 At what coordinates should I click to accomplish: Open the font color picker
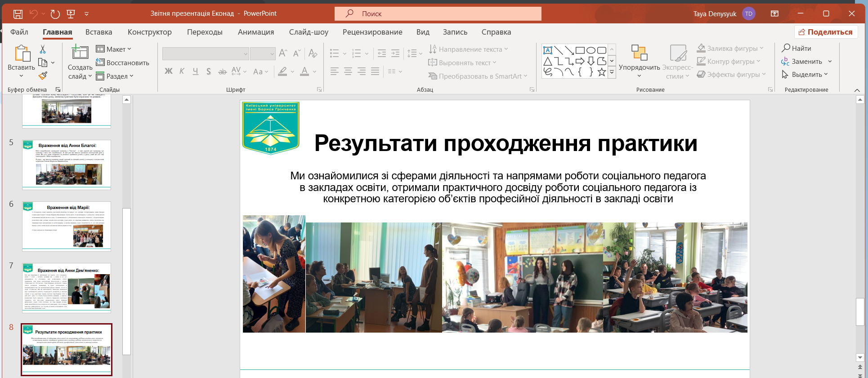coord(314,71)
